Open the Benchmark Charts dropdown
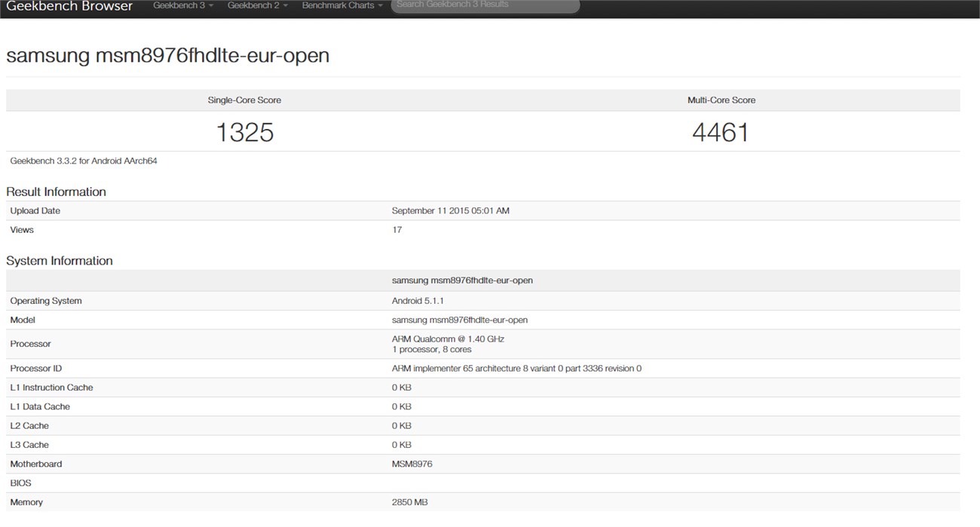The height and width of the screenshot is (527, 980). 342,5
